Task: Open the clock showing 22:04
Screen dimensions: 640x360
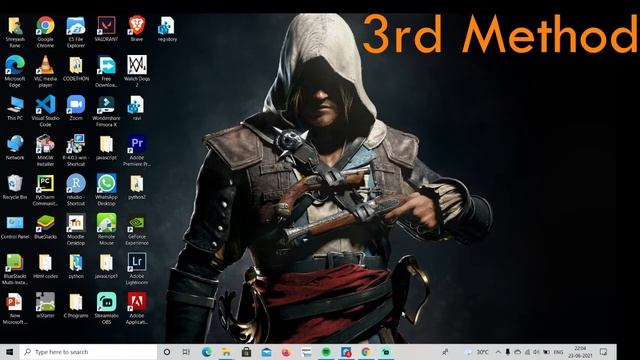Action: click(580, 352)
